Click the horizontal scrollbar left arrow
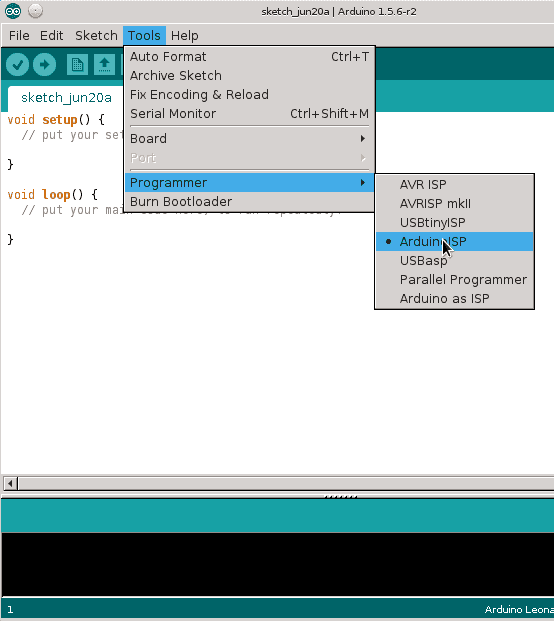The width and height of the screenshot is (554, 621). (x=10, y=483)
